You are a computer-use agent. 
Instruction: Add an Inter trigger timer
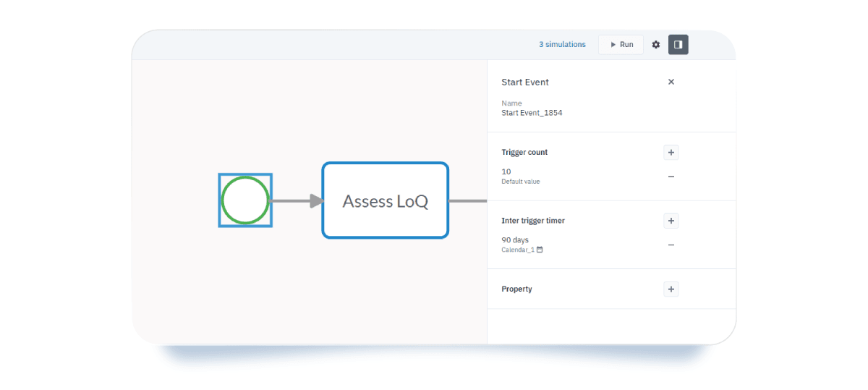(x=671, y=221)
